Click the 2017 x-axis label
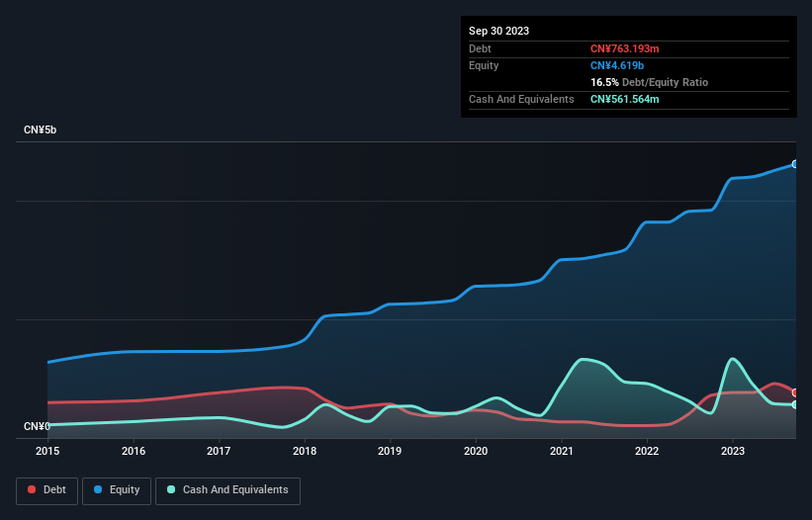This screenshot has height=520, width=812. coord(219,451)
